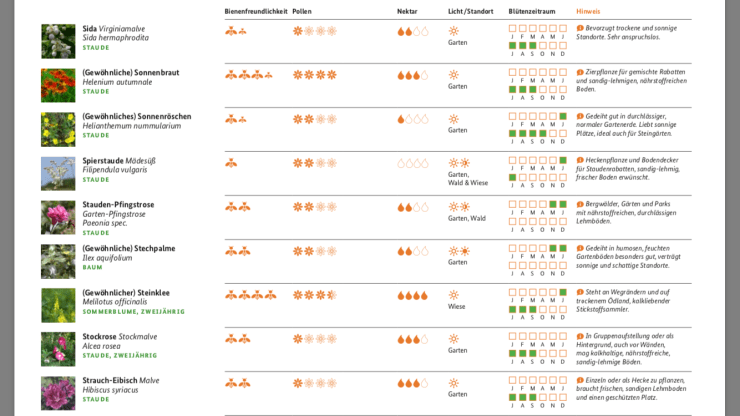The height and width of the screenshot is (416, 740).
Task: Click the first bee icon in the Sida row
Action: [x=231, y=31]
